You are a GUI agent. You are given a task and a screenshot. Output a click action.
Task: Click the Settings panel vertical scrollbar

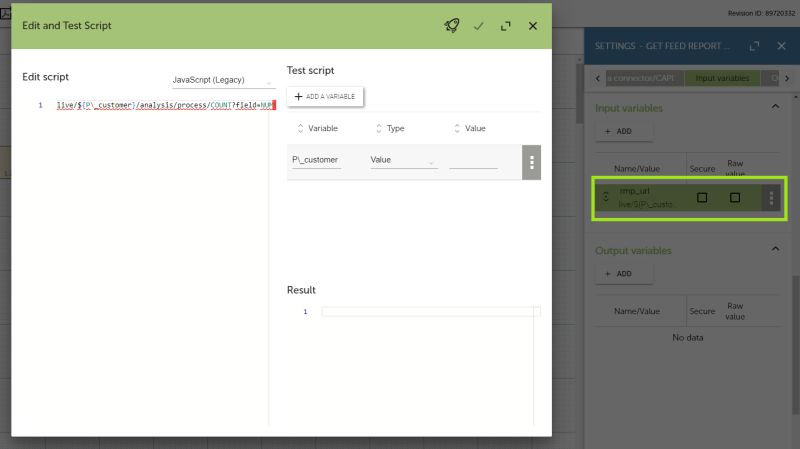click(x=795, y=344)
